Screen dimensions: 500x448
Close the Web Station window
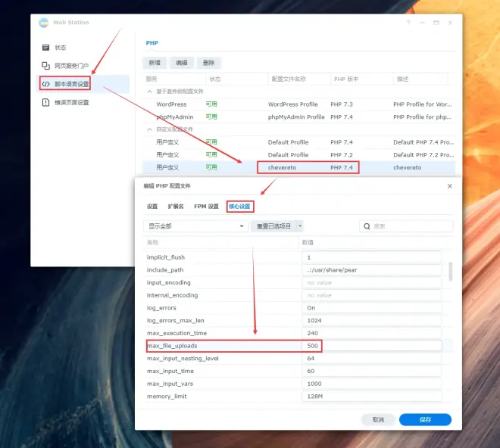pos(450,23)
